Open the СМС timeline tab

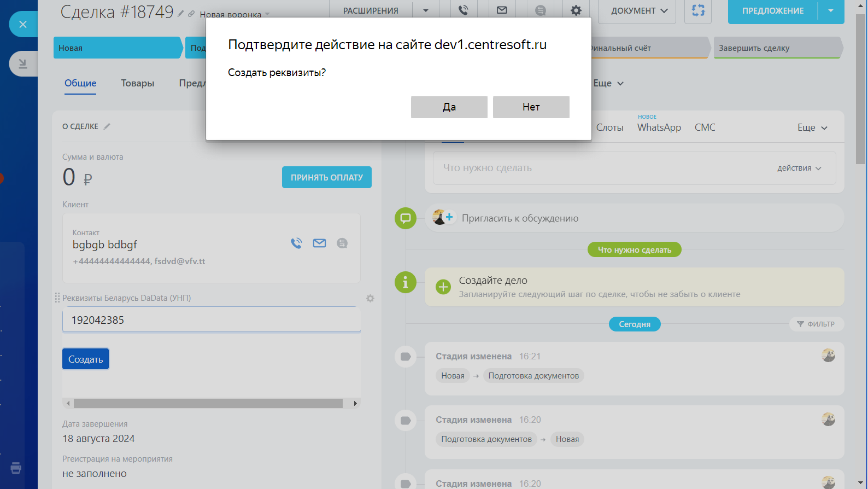[705, 127]
